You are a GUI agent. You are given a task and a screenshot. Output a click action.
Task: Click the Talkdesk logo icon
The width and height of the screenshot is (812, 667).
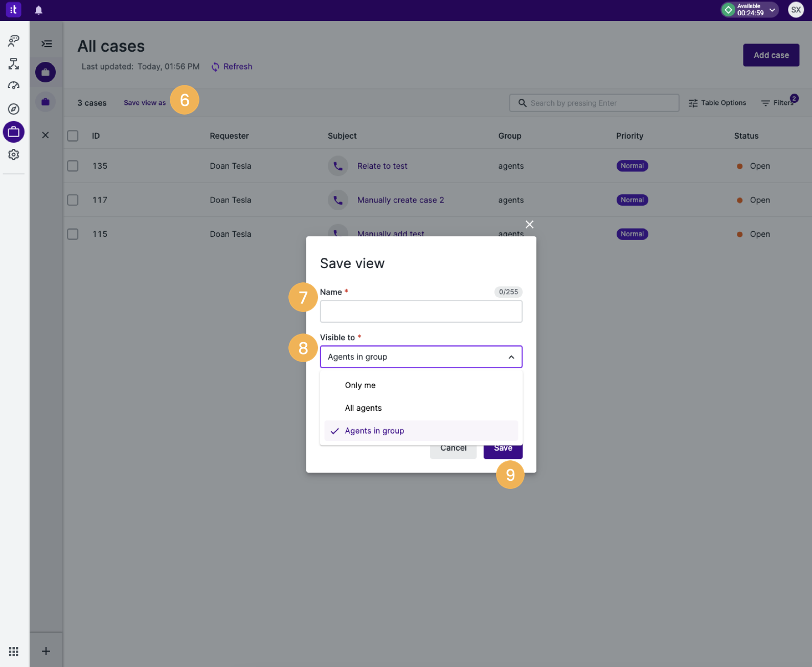click(x=13, y=10)
